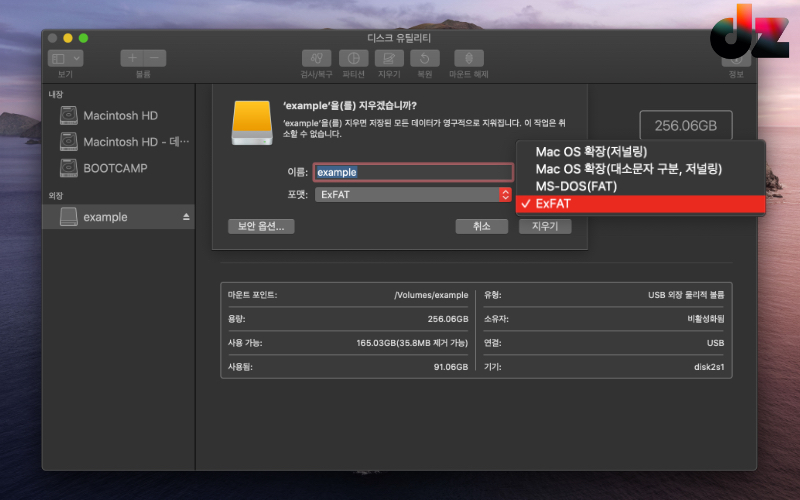Click the 마운트 해제 unmount icon
Screen dimensions: 800x500
tap(469, 58)
